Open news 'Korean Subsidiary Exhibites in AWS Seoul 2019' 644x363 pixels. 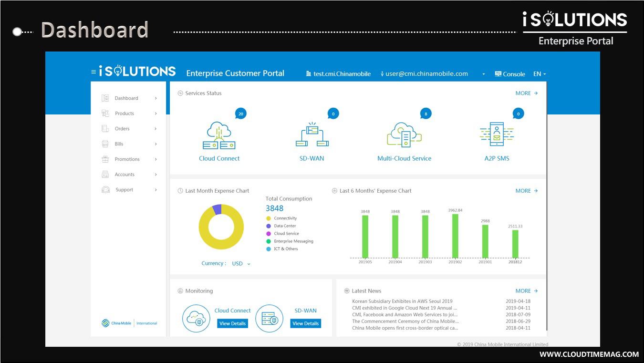[x=402, y=301]
